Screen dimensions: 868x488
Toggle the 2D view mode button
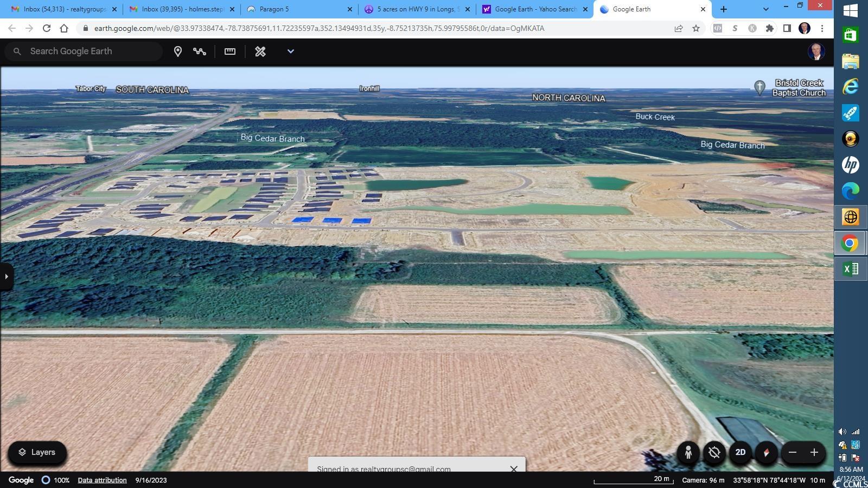tap(741, 453)
